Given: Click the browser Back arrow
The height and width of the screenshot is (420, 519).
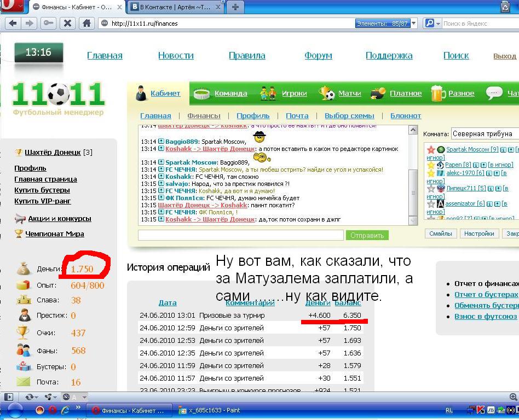Looking at the screenshot, I should click(x=12, y=24).
